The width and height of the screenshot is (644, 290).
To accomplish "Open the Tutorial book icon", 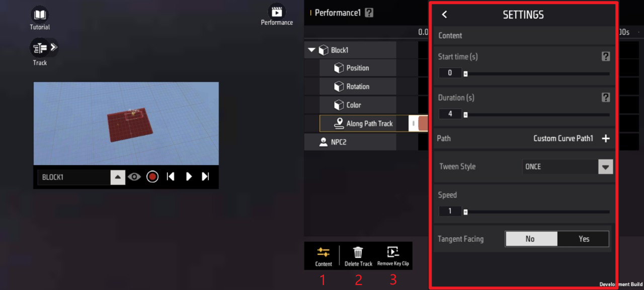I will 40,15.
